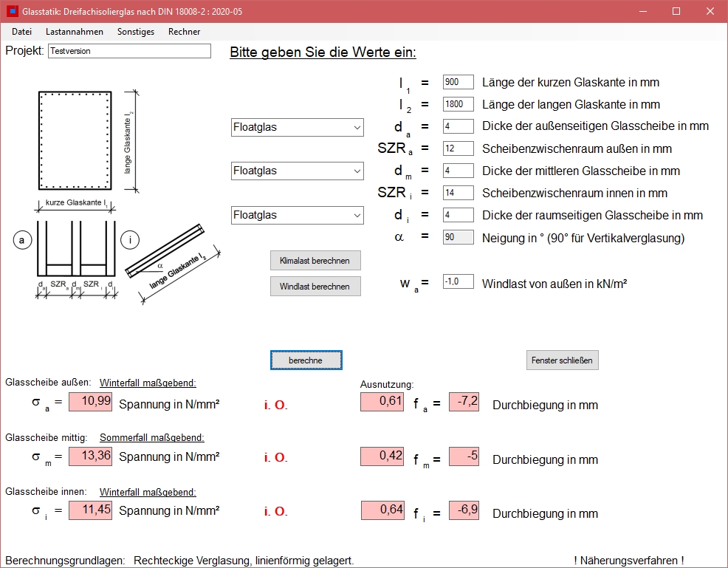Click the '! Näherungsverfahren !' note

[x=628, y=561]
